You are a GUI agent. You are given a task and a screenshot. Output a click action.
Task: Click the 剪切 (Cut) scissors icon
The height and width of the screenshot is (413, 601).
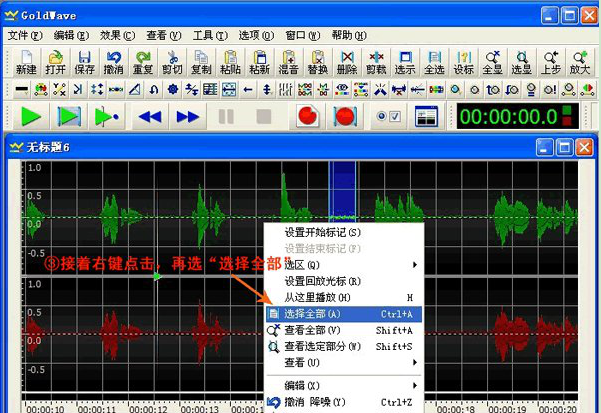(172, 62)
